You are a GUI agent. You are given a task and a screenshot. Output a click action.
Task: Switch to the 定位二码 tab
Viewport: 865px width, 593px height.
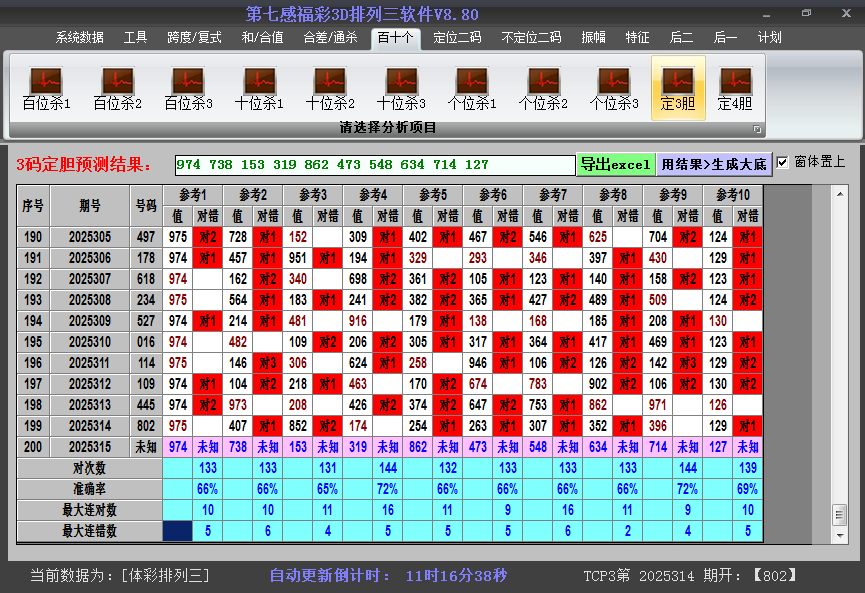pos(457,38)
